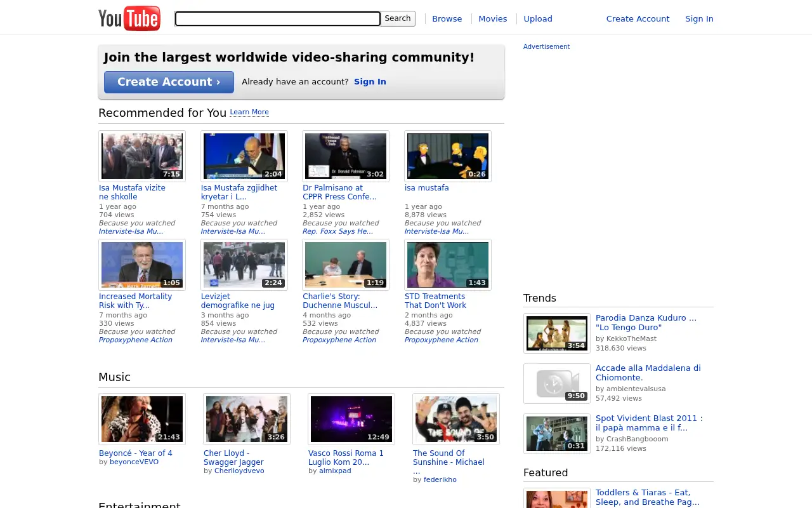812x508 pixels.
Task: Open Levizjet demografike ne jug thumbnail
Action: pos(244,265)
